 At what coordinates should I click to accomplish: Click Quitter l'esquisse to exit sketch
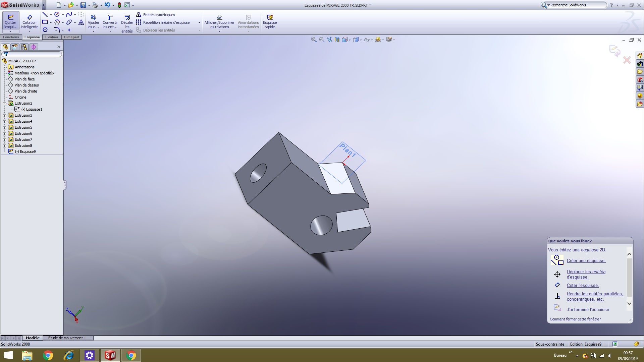pyautogui.click(x=10, y=21)
